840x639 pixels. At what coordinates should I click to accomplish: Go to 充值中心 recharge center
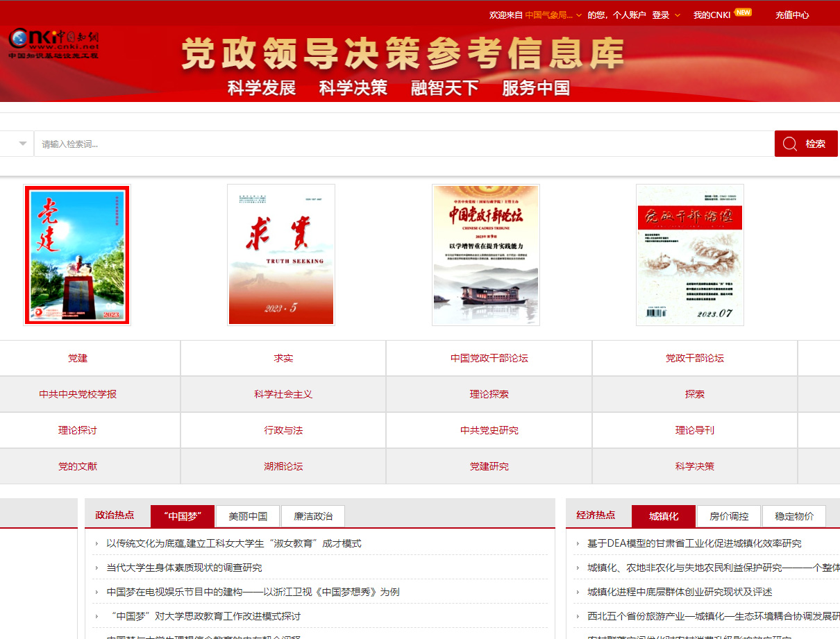(792, 15)
